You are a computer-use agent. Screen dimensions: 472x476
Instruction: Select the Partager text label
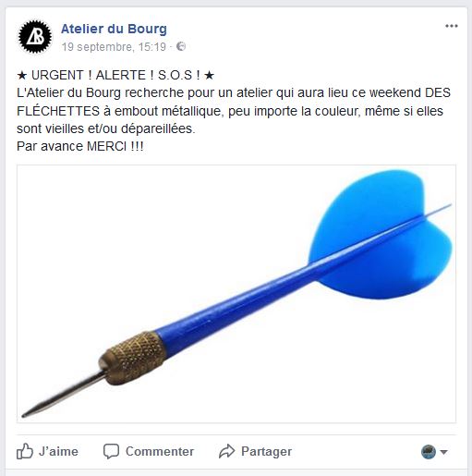[266, 452]
